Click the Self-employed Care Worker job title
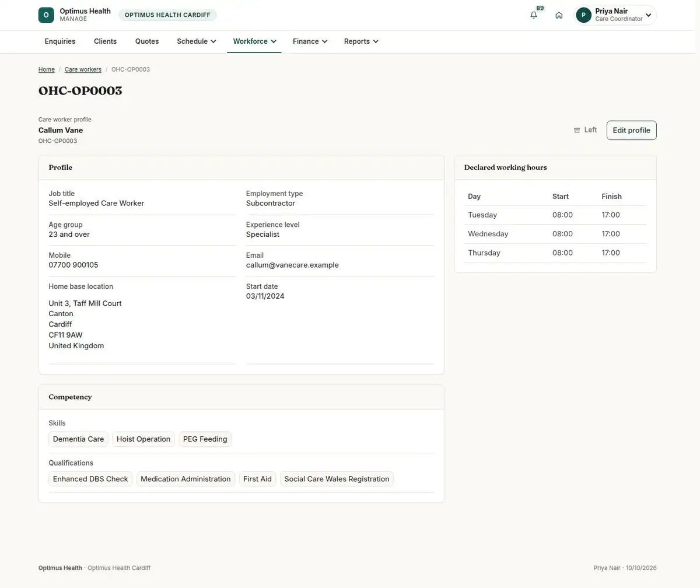The image size is (700, 588). tap(96, 204)
